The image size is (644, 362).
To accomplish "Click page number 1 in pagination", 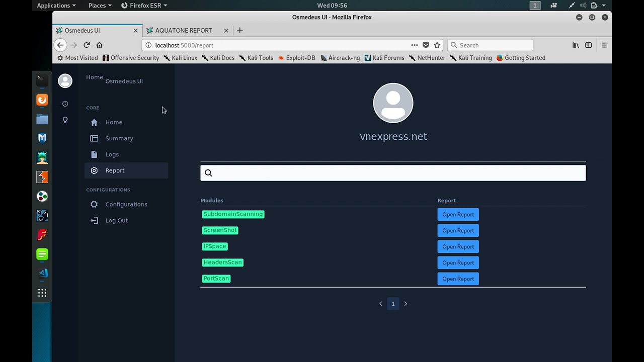I will pyautogui.click(x=393, y=303).
